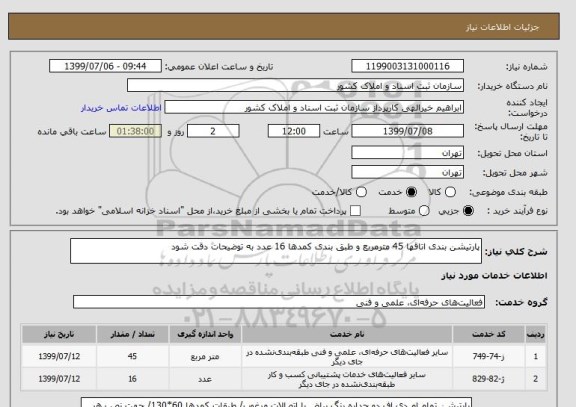Click the تعداد / مقدار column header
Image resolution: width=576 pixels, height=407 pixels.
(x=133, y=334)
